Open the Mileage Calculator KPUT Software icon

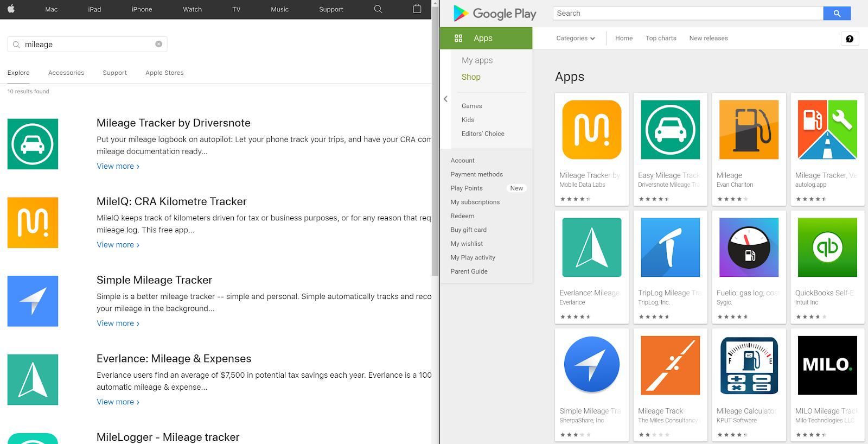749,365
